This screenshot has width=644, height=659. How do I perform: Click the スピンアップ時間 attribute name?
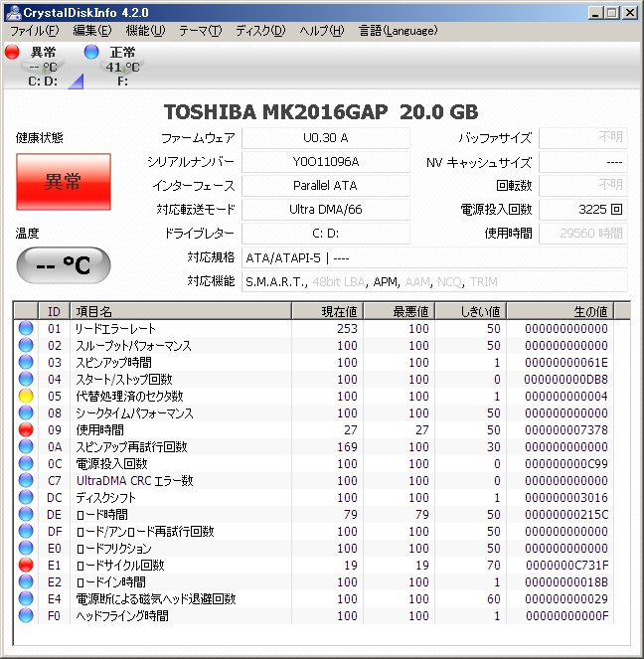tap(113, 362)
